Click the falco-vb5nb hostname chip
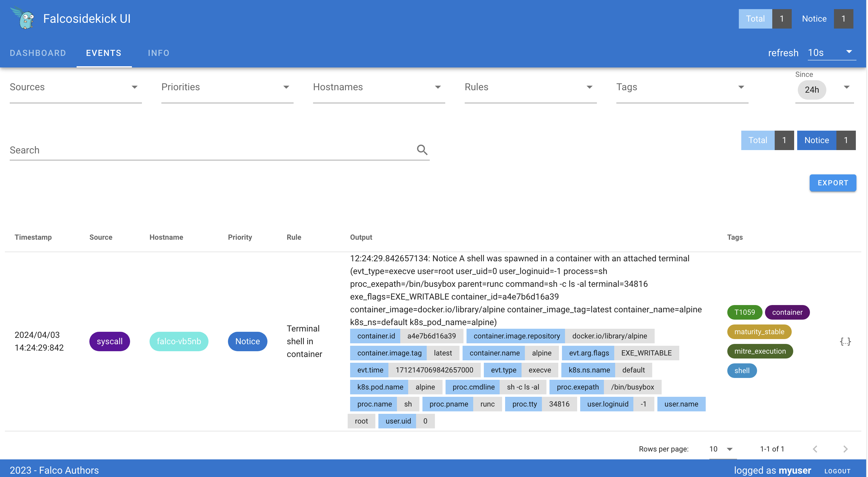868x477 pixels. click(179, 341)
